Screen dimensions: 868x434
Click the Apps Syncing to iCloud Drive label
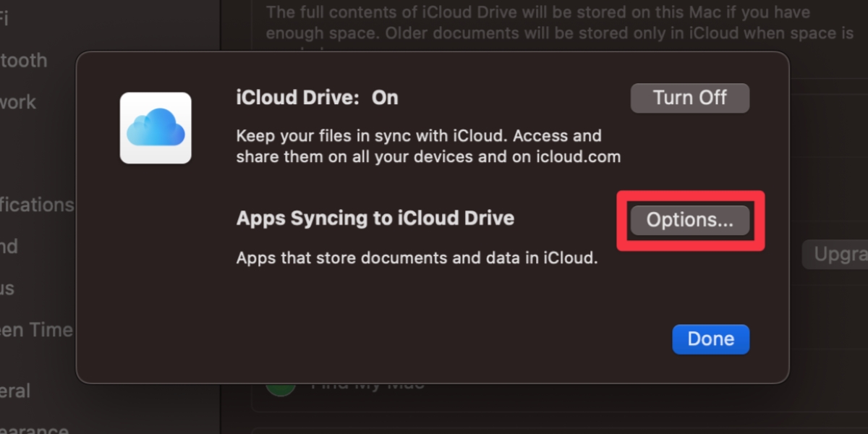pyautogui.click(x=375, y=218)
